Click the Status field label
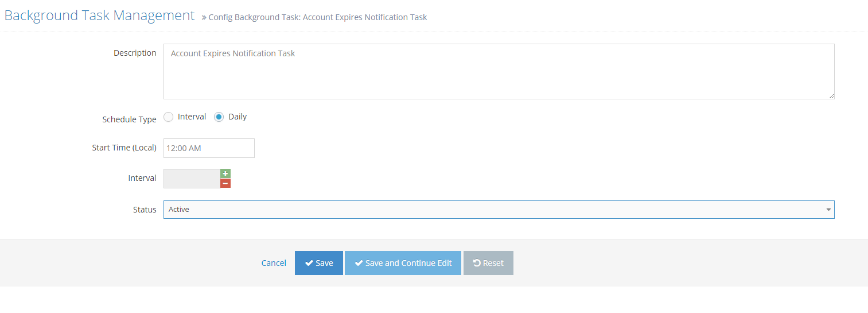The height and width of the screenshot is (313, 868). pyautogui.click(x=145, y=210)
